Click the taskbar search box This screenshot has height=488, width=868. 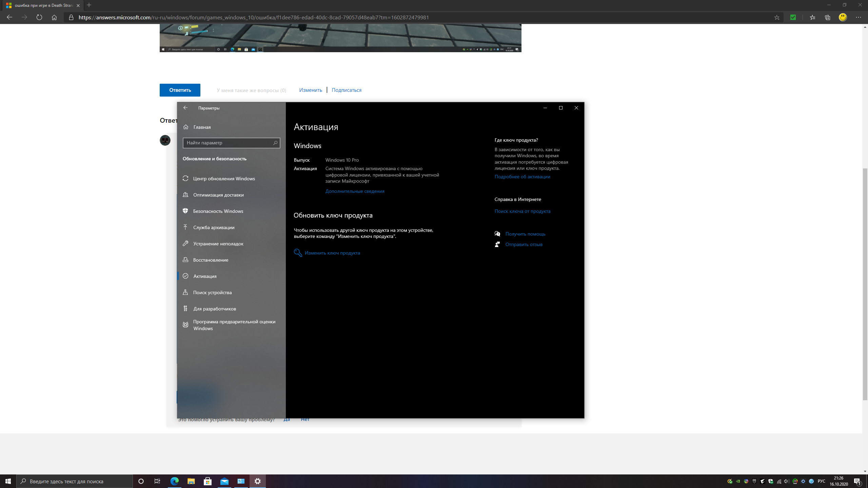point(75,481)
